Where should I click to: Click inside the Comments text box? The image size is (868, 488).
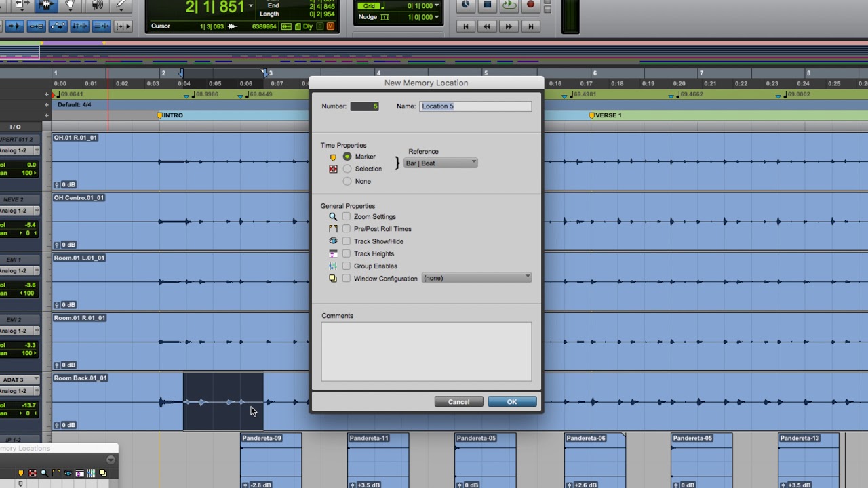tap(427, 351)
